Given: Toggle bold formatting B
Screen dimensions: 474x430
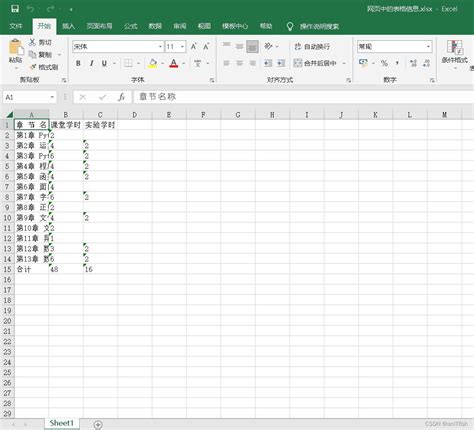Looking at the screenshot, I should 78,63.
